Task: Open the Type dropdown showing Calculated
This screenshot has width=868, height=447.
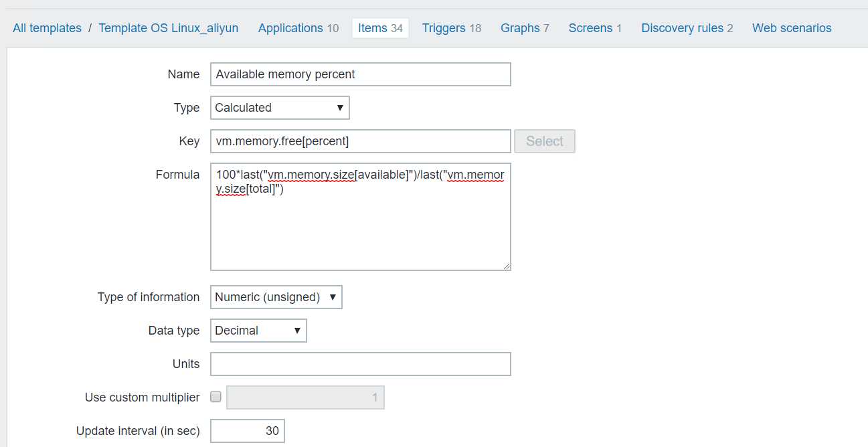Action: (x=280, y=108)
